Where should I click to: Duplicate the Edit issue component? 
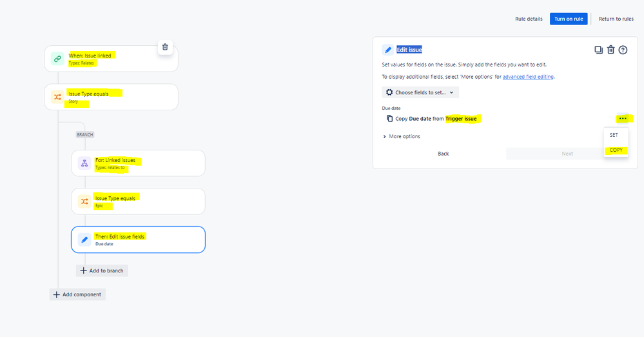598,50
